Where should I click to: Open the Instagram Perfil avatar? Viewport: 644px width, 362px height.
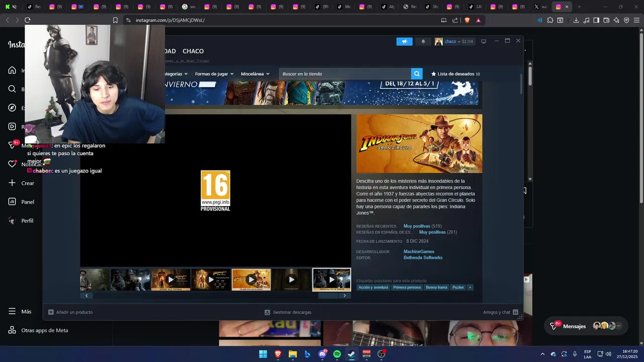[x=12, y=221]
